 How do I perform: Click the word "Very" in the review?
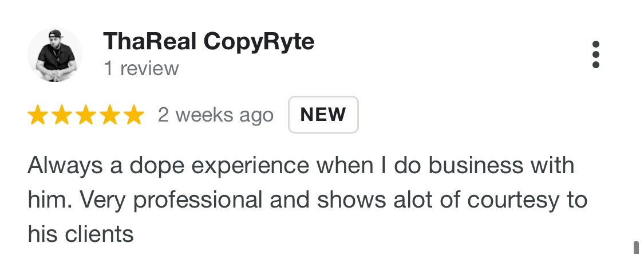[x=101, y=200]
